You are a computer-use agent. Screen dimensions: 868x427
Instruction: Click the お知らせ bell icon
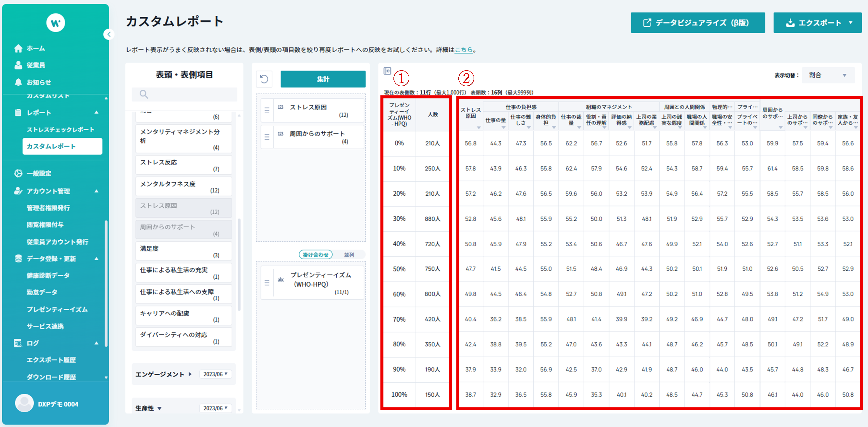tap(18, 82)
